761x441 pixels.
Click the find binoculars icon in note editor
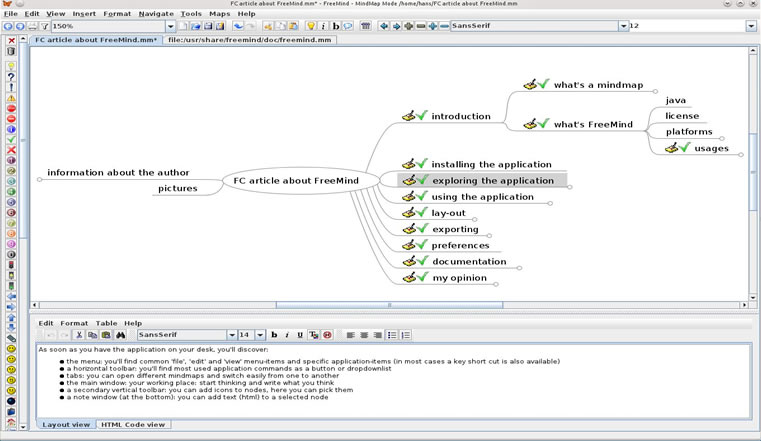[x=120, y=335]
